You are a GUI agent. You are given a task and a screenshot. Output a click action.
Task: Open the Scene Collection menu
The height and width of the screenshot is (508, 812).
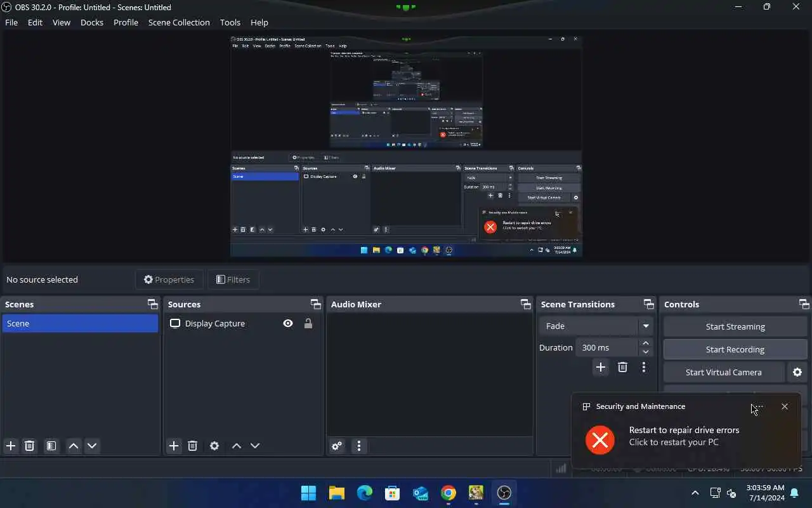coord(179,22)
